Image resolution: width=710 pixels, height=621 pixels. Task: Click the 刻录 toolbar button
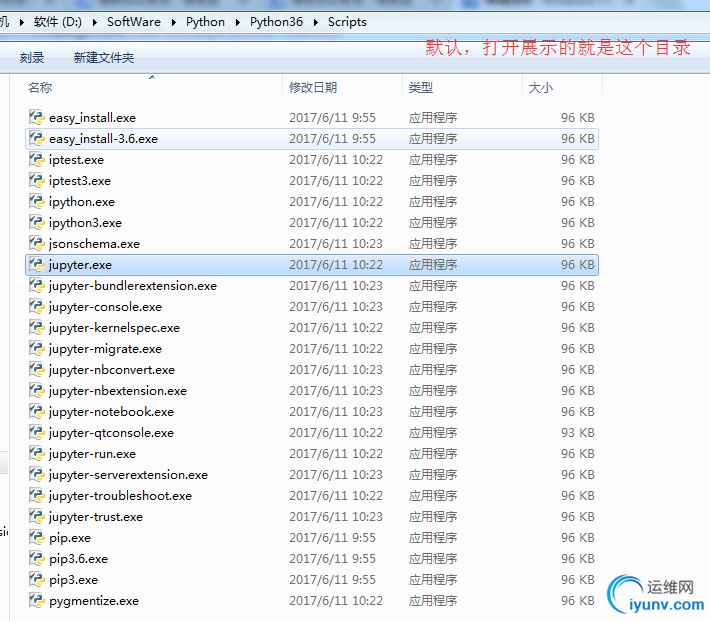(x=32, y=58)
